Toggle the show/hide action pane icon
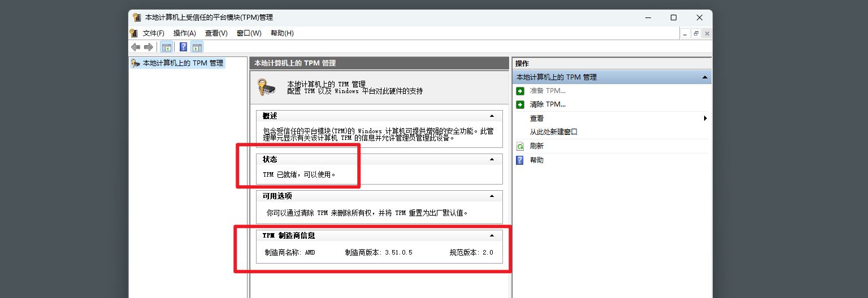Viewport: 868px width, 298px height. (x=197, y=47)
